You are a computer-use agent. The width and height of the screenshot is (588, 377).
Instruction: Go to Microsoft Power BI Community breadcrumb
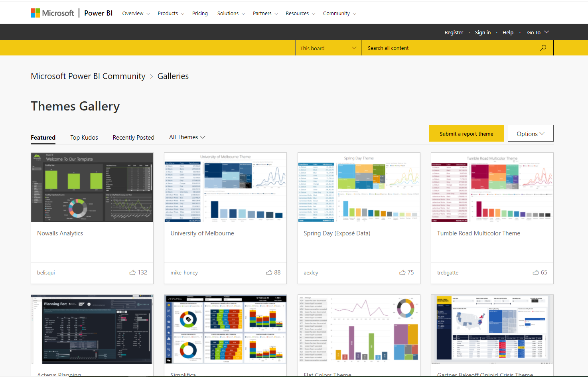88,76
